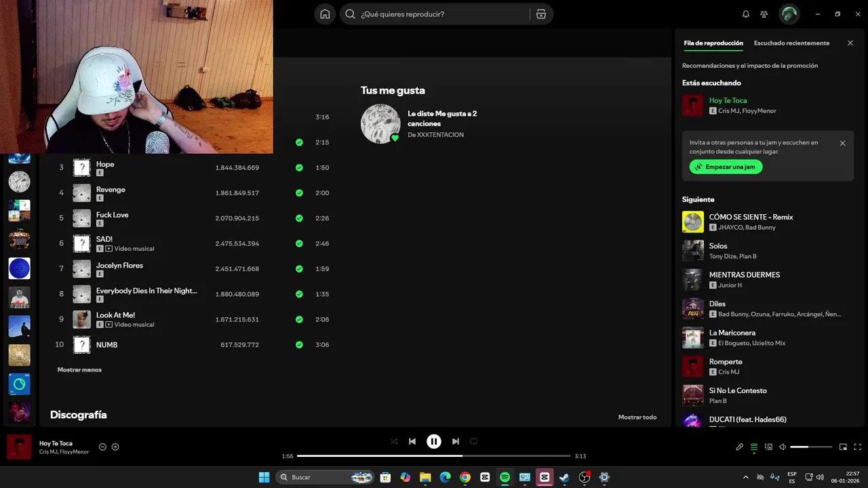Close the queue side panel
The image size is (868, 488).
coord(850,43)
